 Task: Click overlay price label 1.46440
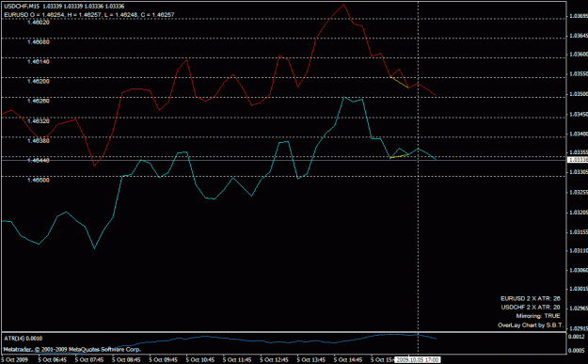[x=39, y=161]
